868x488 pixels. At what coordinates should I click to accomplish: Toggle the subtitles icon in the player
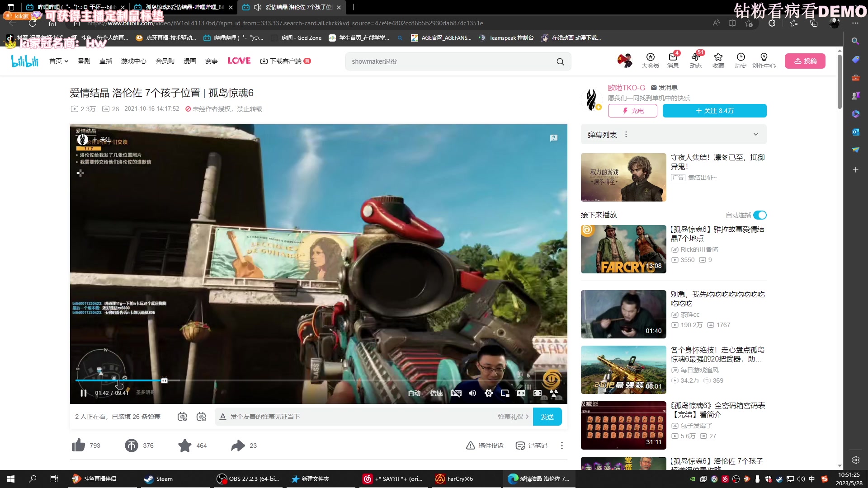tap(456, 393)
